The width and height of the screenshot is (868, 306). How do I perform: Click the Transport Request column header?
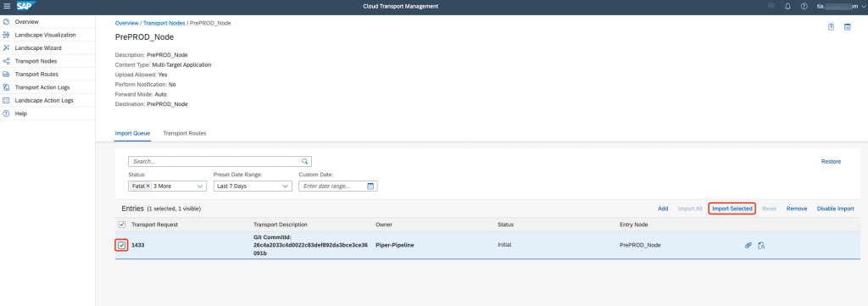click(154, 225)
